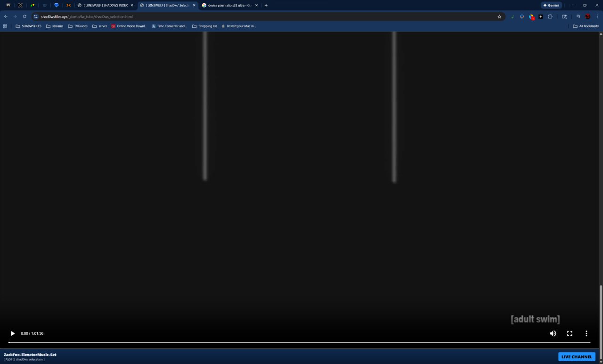Screen dimensions: 603x364
Task: Play the ZackFox video
Action: (x=13, y=333)
